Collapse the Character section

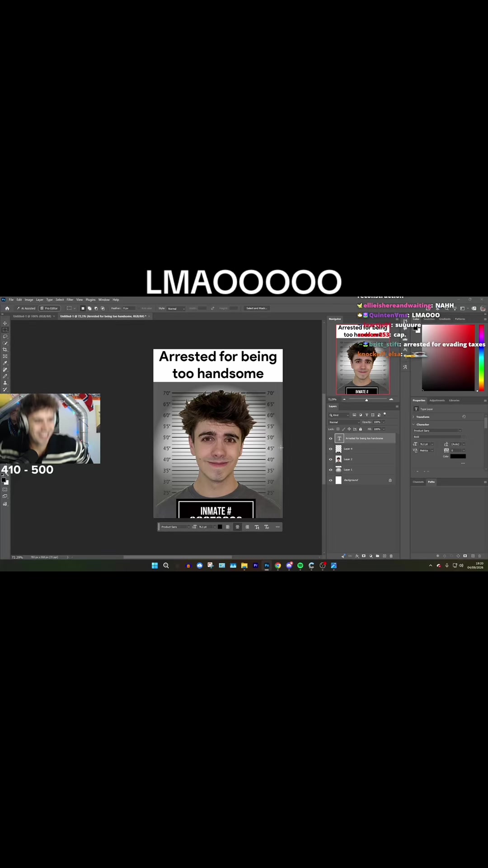[x=413, y=425]
